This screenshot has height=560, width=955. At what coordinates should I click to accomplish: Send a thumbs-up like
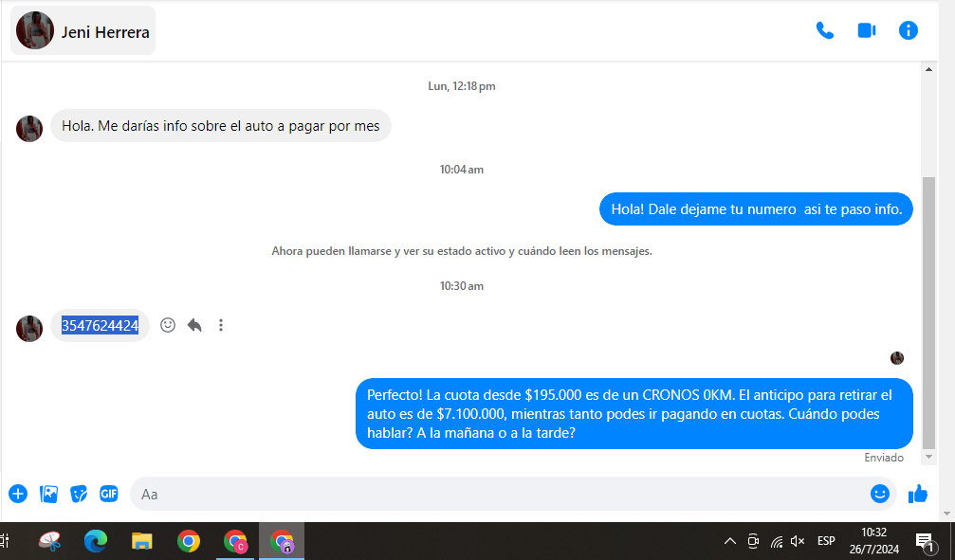pos(918,494)
